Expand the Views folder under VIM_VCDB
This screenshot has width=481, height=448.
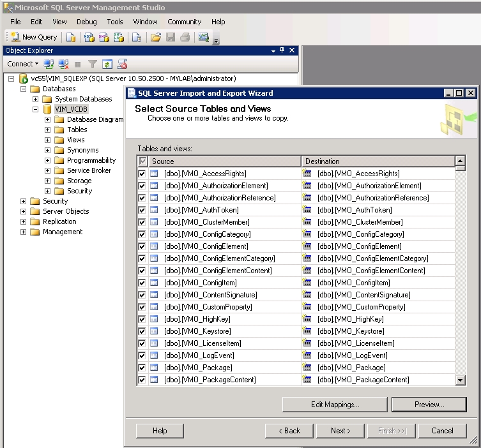tap(47, 140)
